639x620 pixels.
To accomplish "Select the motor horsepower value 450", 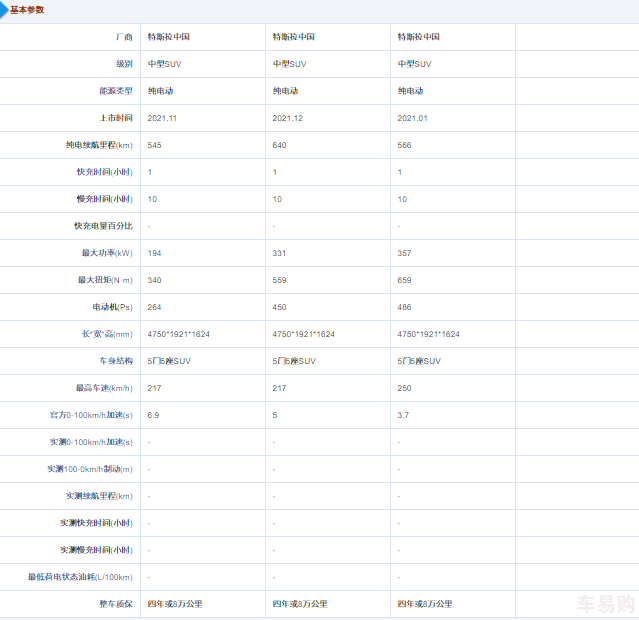I will point(280,307).
